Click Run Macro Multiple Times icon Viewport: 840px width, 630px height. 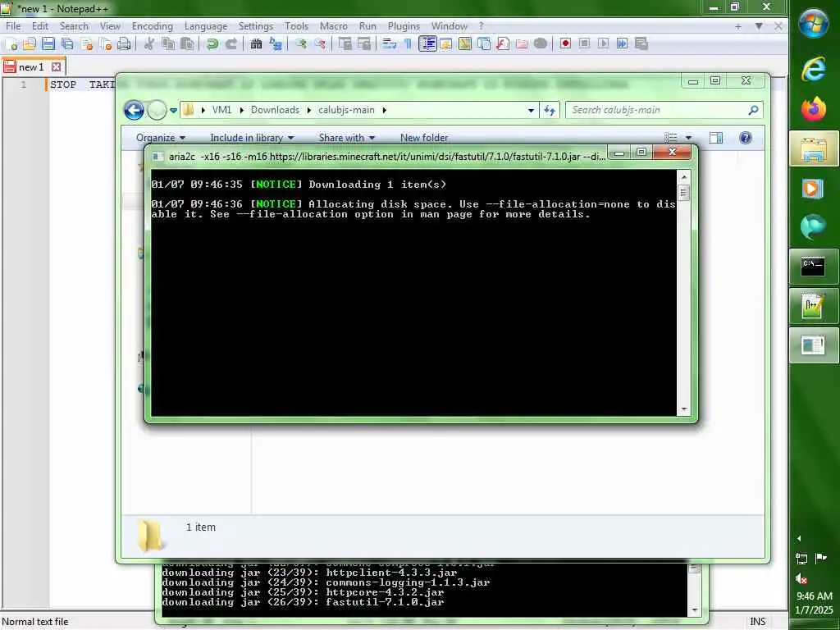tap(623, 44)
